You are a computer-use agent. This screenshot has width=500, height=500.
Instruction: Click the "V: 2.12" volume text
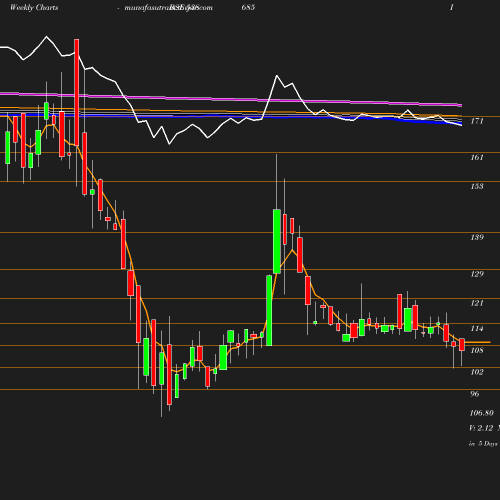(481, 428)
